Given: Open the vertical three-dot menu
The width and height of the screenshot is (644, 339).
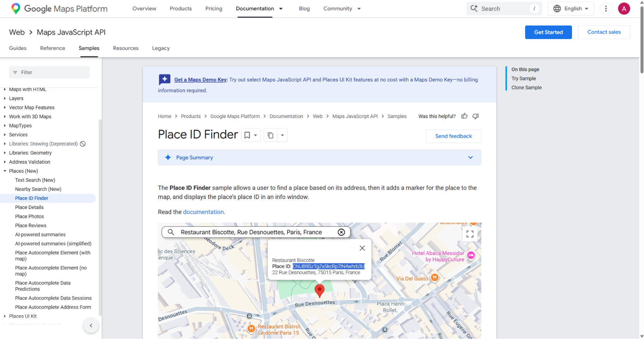Looking at the screenshot, I should point(606,9).
